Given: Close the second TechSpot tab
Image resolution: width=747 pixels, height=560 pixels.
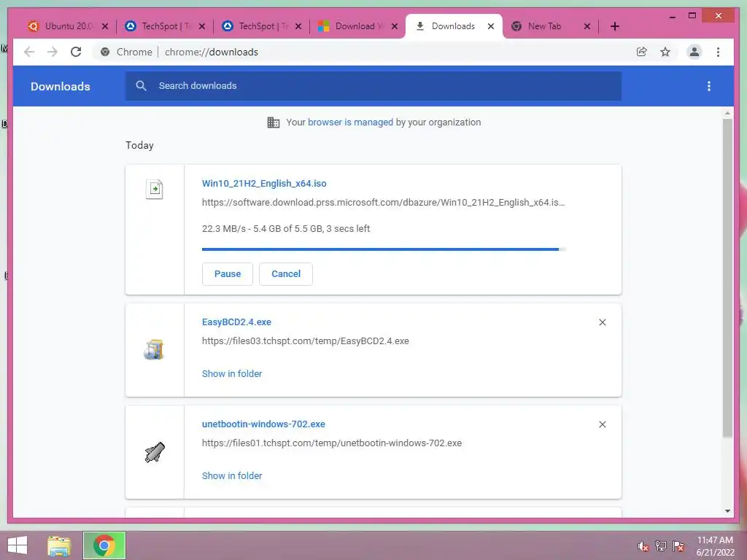Looking at the screenshot, I should point(298,26).
